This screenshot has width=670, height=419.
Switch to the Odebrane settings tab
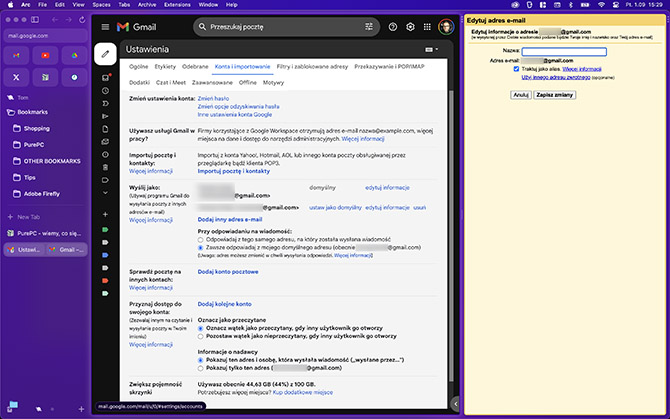coord(195,67)
